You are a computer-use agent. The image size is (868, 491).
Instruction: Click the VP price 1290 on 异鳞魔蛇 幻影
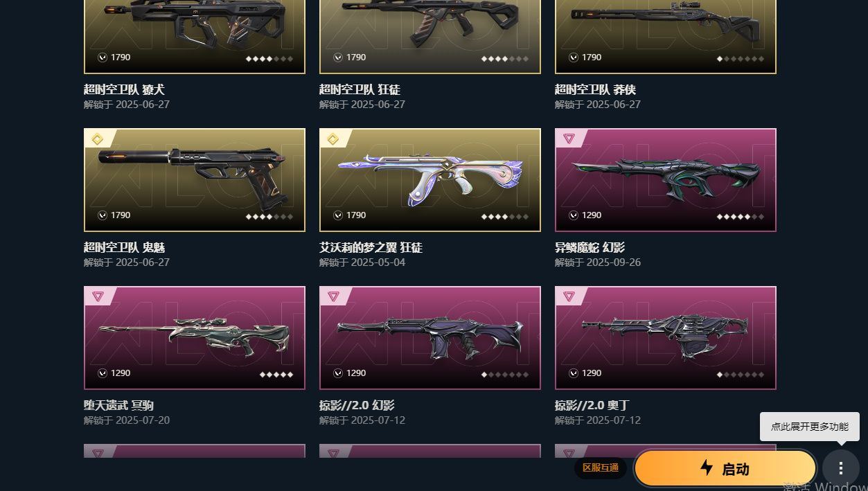[x=592, y=215]
